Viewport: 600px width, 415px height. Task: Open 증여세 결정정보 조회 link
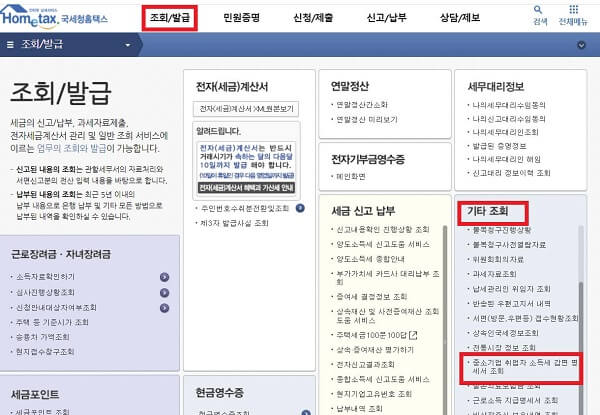[x=371, y=297]
